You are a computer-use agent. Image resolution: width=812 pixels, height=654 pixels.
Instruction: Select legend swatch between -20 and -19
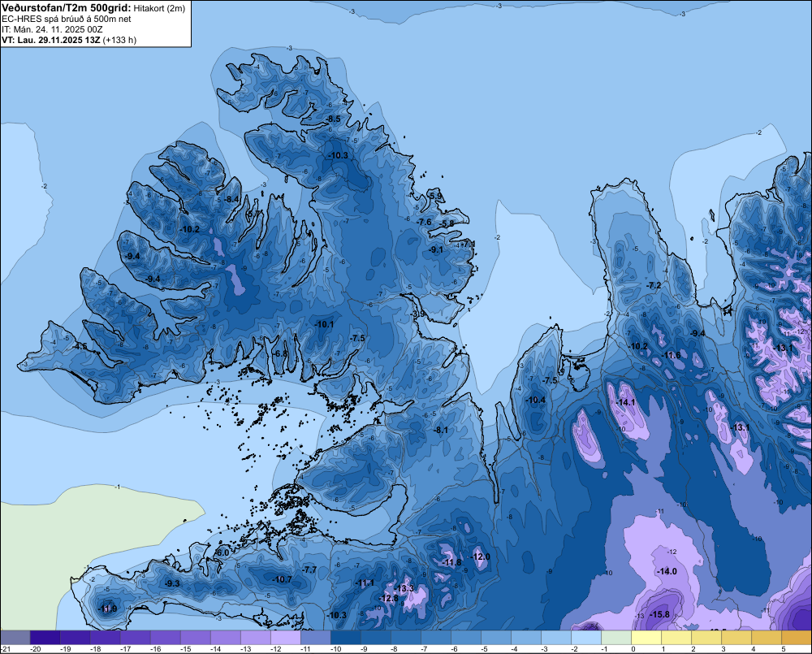coord(45,637)
